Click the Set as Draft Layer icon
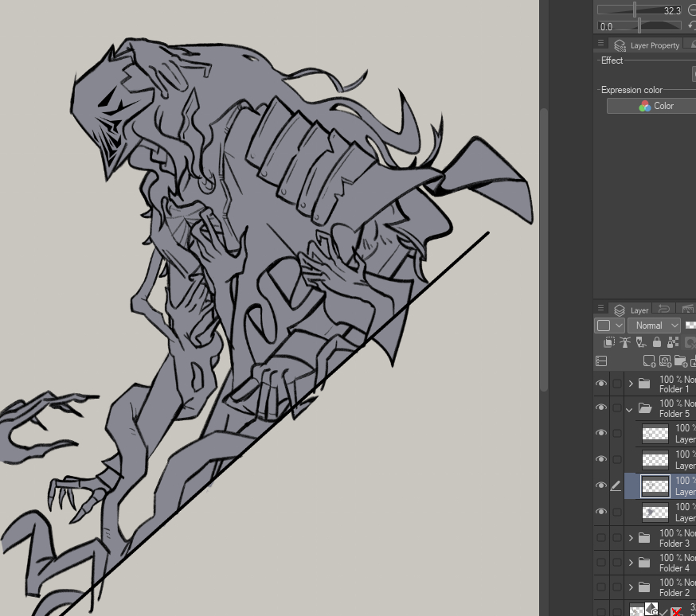The width and height of the screenshot is (696, 616). coord(641,342)
